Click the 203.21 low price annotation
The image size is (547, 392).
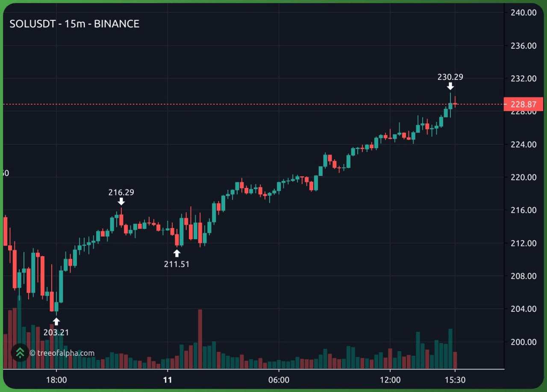coord(56,332)
